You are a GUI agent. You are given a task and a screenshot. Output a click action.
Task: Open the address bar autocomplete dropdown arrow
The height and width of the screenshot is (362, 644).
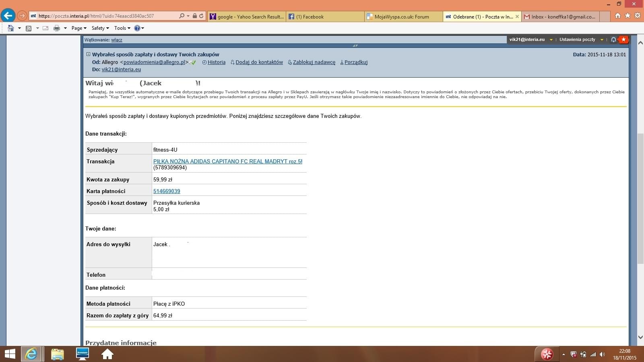pyautogui.click(x=188, y=16)
